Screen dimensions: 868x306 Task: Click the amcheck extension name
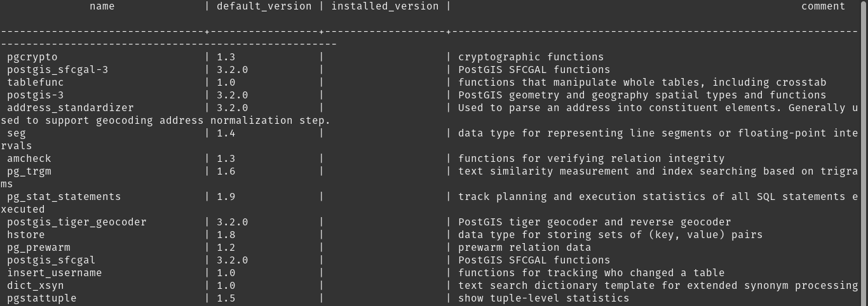29,159
